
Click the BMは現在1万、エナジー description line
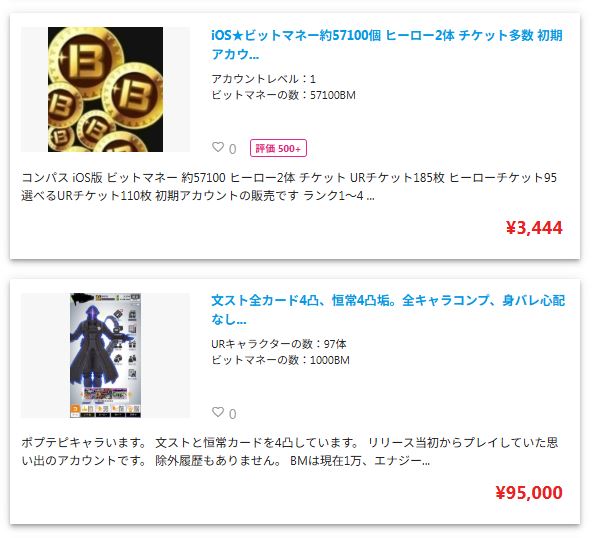(225, 460)
